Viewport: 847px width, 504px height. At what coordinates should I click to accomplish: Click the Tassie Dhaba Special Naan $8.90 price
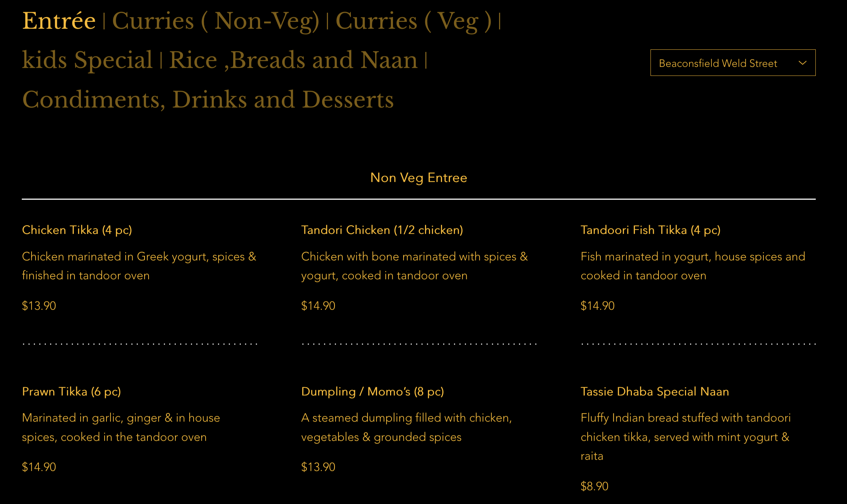coord(594,486)
